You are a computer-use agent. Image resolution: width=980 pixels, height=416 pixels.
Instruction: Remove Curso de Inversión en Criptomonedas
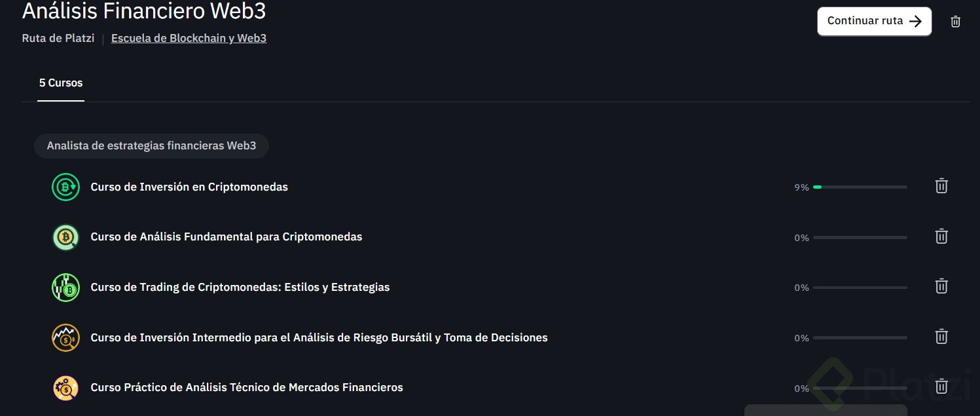941,186
